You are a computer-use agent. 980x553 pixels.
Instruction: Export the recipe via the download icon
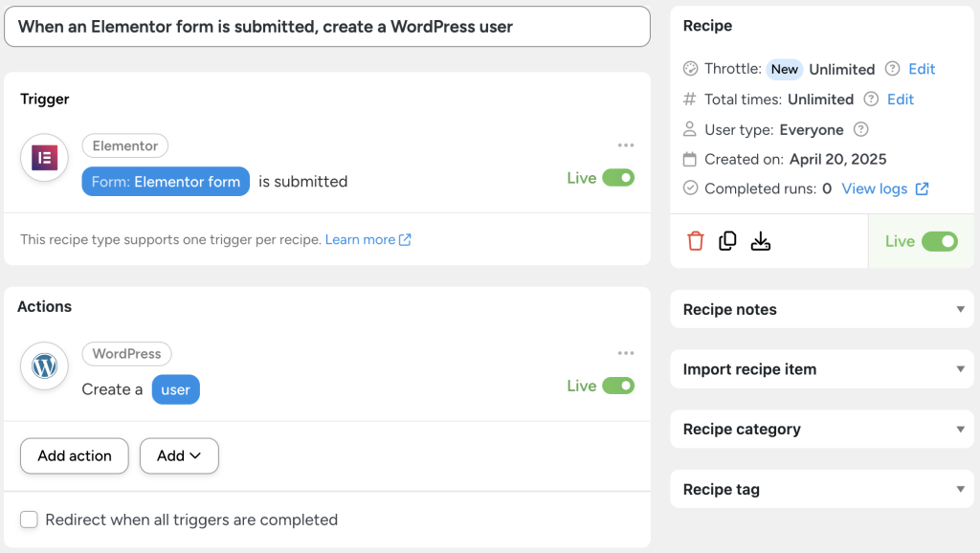click(x=761, y=241)
